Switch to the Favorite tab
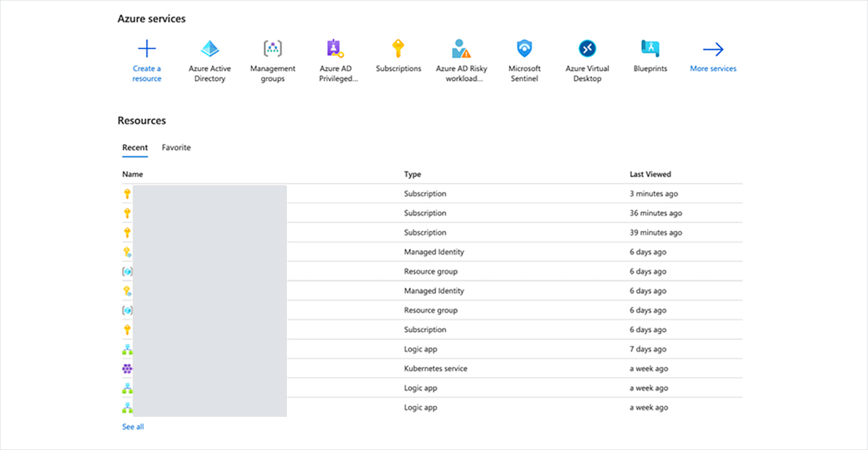The height and width of the screenshot is (450, 868). [x=176, y=147]
